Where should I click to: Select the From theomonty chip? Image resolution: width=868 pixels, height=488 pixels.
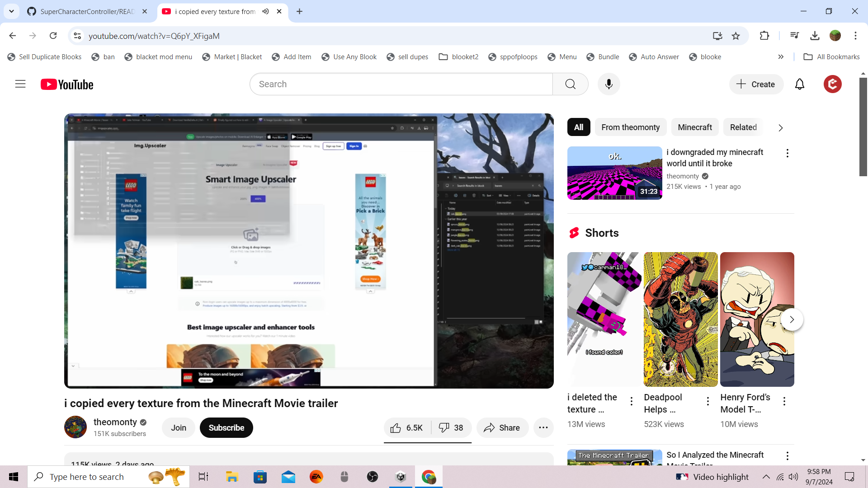coord(630,127)
